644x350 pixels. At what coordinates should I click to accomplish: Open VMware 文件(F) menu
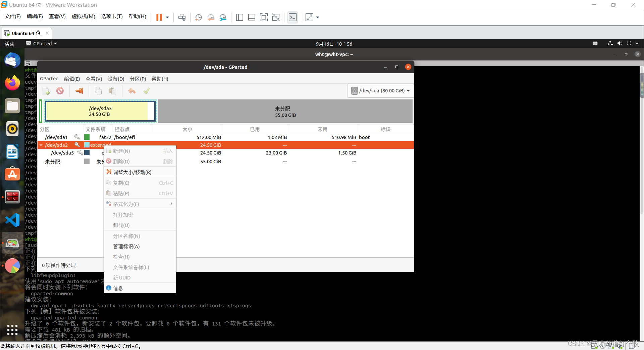tap(13, 16)
